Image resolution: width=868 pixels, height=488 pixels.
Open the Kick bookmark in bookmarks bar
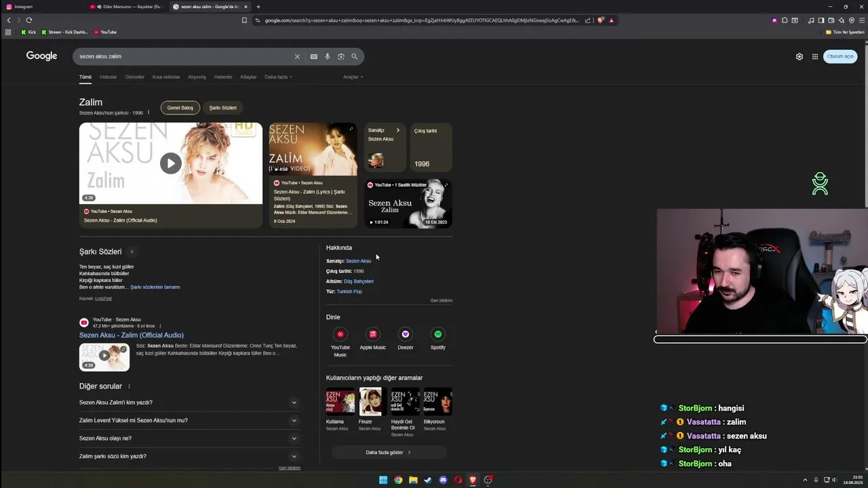click(x=28, y=32)
